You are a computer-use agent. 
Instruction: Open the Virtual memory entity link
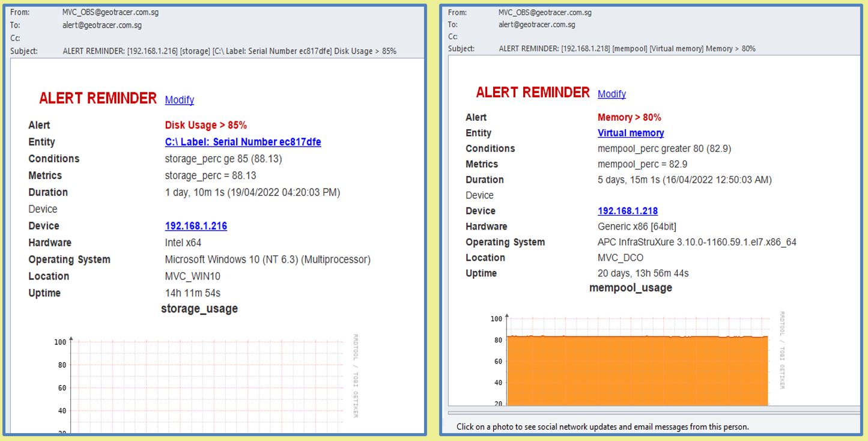pyautogui.click(x=630, y=133)
